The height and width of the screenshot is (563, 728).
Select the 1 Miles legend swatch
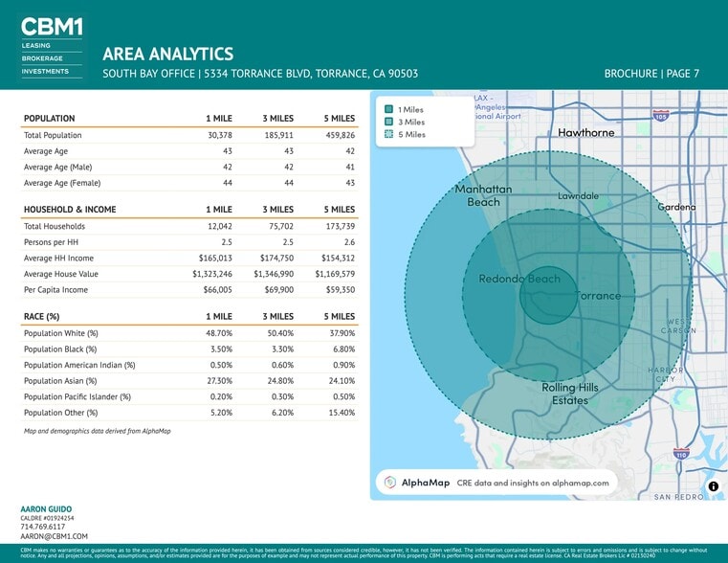tap(388, 109)
